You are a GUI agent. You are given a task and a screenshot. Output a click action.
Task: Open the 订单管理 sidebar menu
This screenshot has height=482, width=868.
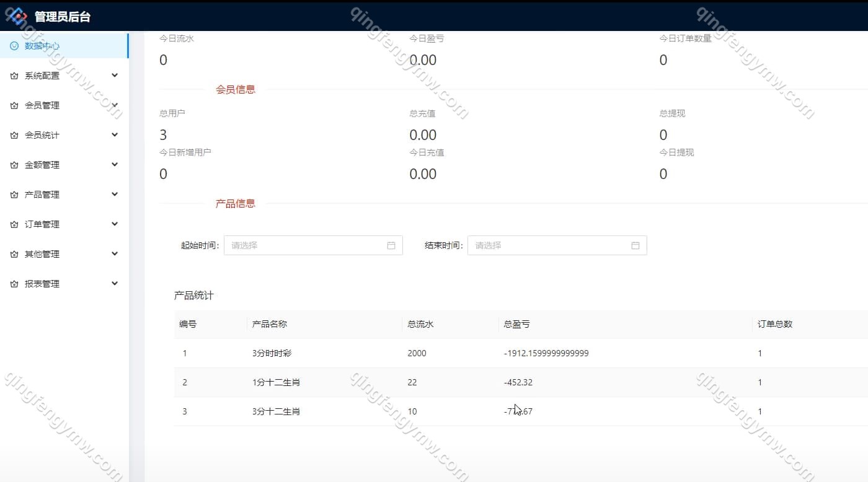(x=42, y=224)
